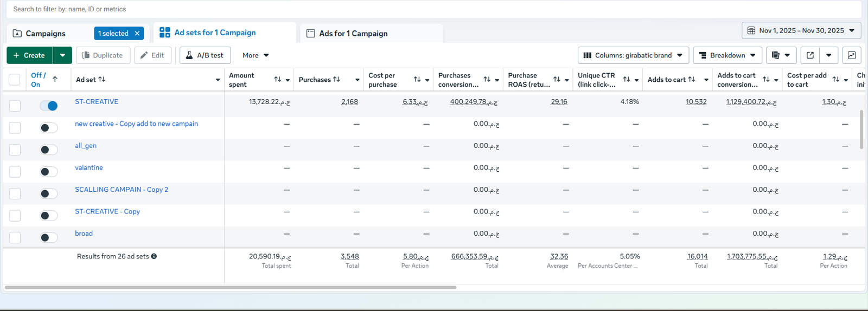Open the SCALLING CAMPAIN - Copy 2 link
Screen dimensions: 868x311
[122, 190]
